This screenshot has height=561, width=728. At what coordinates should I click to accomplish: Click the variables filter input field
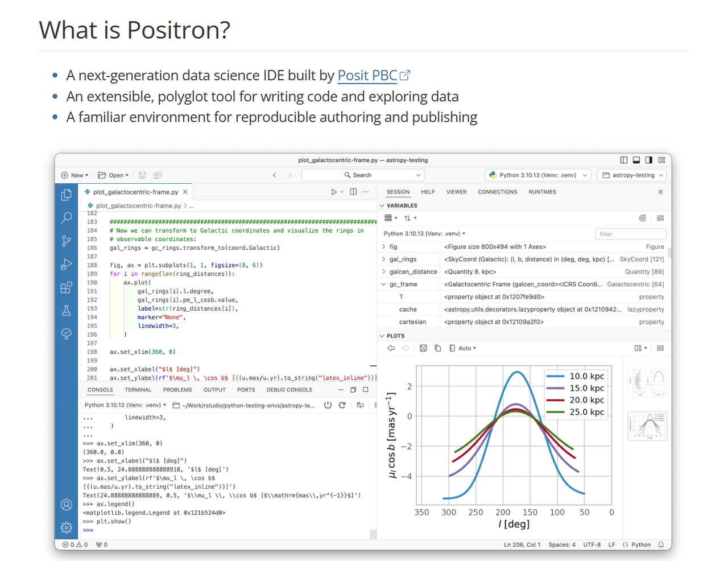[x=631, y=234]
